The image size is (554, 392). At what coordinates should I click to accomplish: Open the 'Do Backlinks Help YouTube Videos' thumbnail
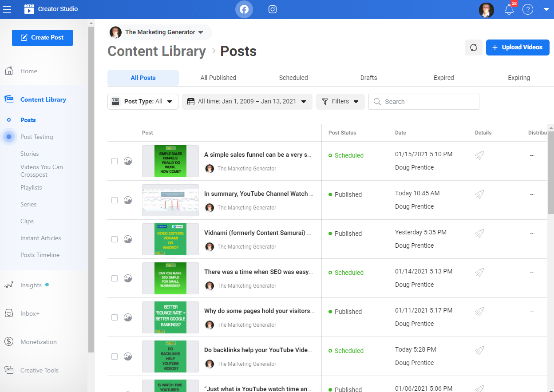point(170,356)
